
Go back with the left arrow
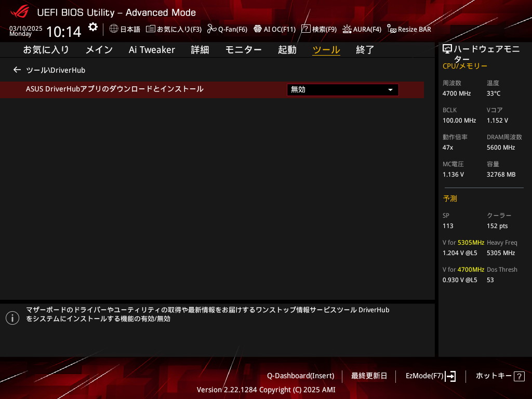(17, 70)
